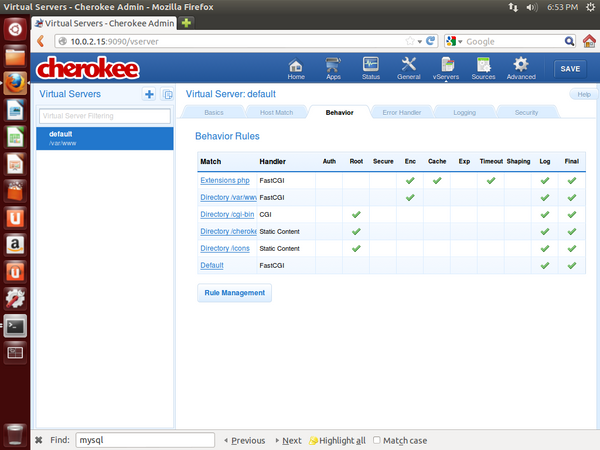Close the find bar
Viewport: 600px width, 450px height.
pos(39,440)
